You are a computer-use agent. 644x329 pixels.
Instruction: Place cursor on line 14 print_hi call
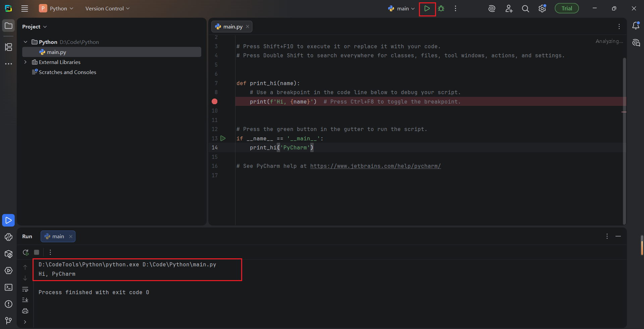coord(281,148)
